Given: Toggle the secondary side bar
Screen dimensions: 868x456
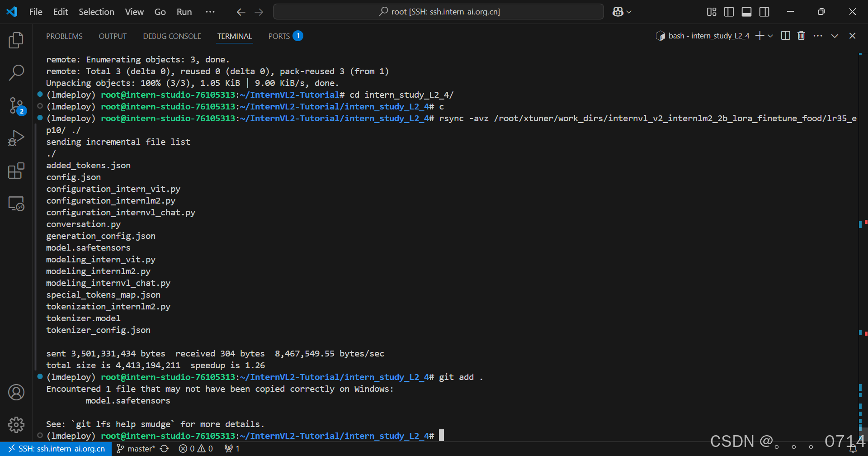Looking at the screenshot, I should click(764, 12).
